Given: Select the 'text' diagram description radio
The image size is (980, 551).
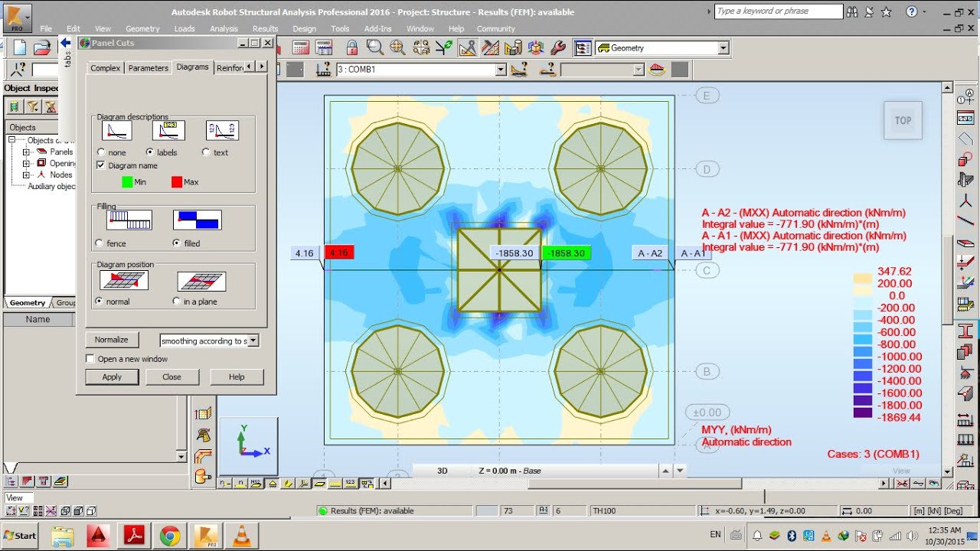Looking at the screenshot, I should (206, 152).
